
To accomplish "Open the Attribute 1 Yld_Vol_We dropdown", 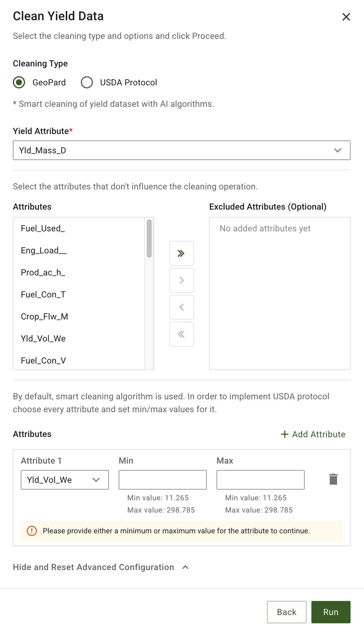I will click(65, 480).
